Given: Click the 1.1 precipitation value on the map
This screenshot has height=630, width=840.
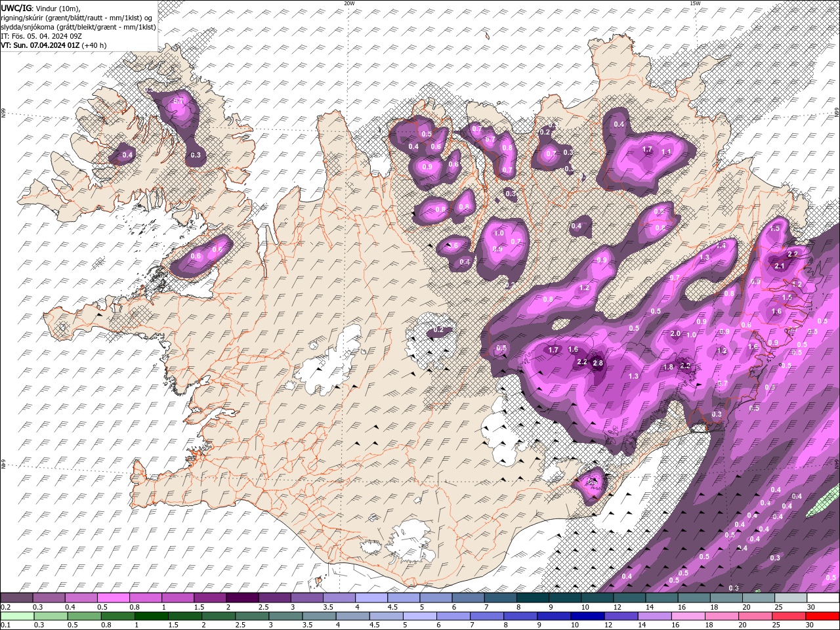Looking at the screenshot, I should pos(666,152).
